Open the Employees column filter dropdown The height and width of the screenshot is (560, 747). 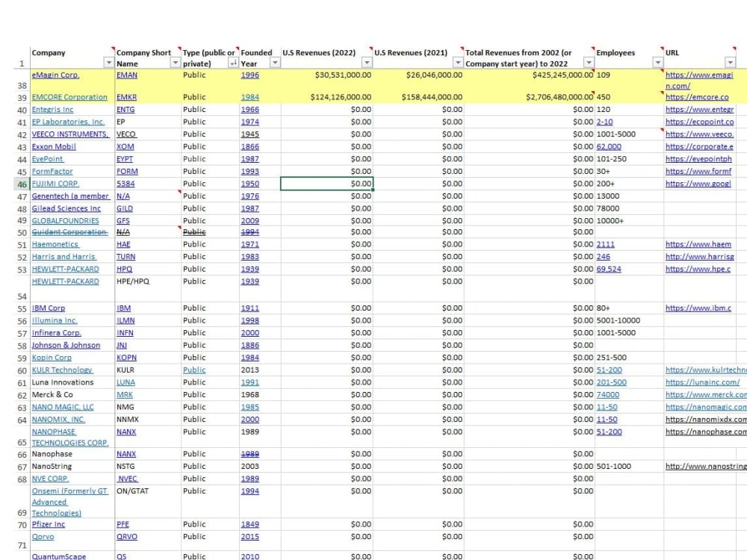point(657,63)
